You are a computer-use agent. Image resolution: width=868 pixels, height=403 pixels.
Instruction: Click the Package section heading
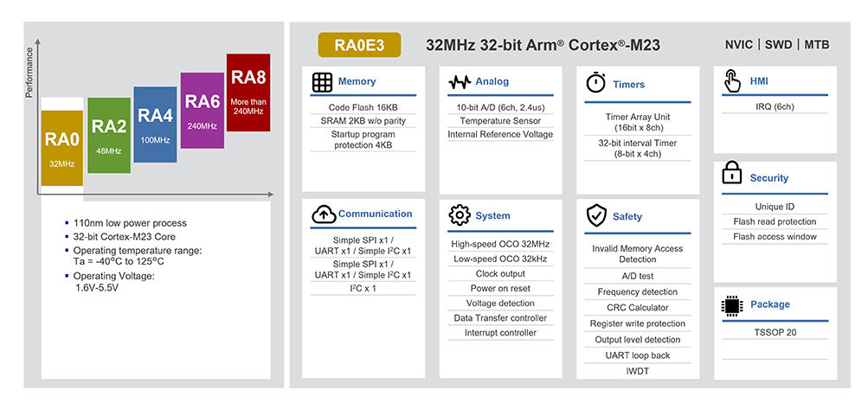click(x=770, y=304)
